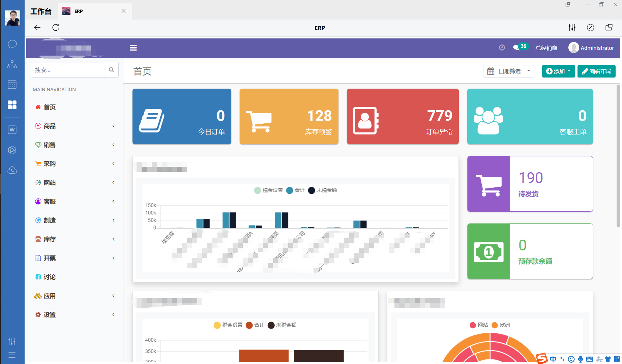Viewport: 622px width, 364px height.
Task: Open the W document icon in left rail
Action: (x=12, y=130)
